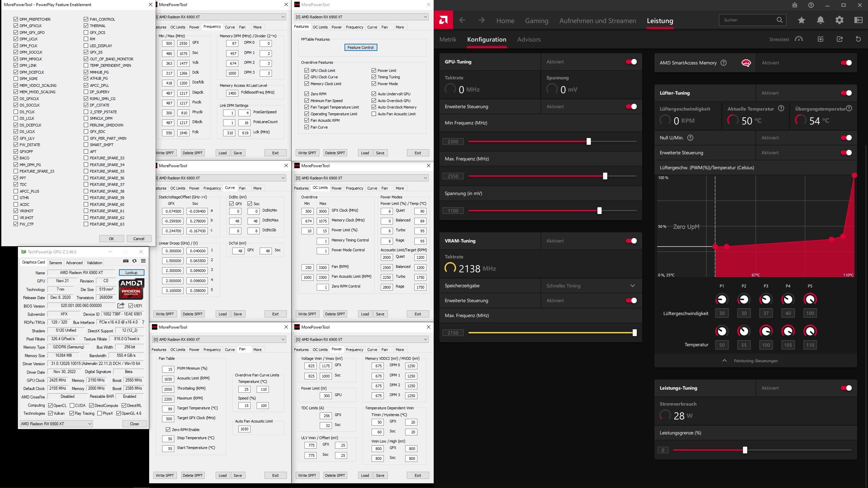
Task: Click the help icon next to AMD SmartAccess Memory
Action: click(724, 63)
